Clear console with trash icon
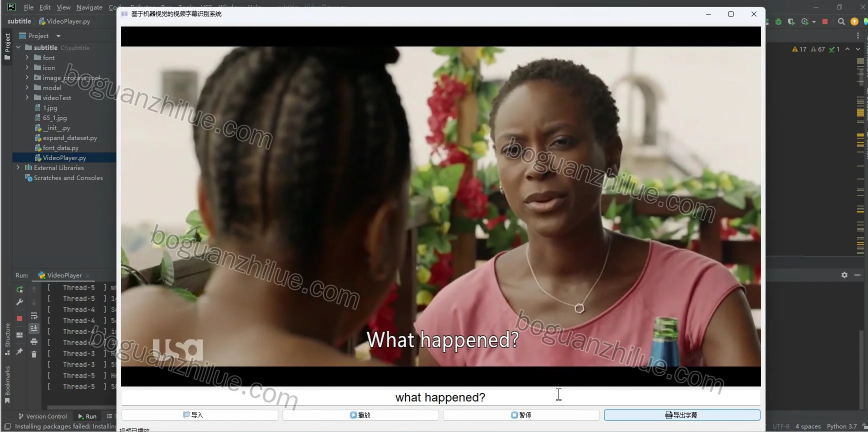Image resolution: width=868 pixels, height=432 pixels. tap(34, 354)
